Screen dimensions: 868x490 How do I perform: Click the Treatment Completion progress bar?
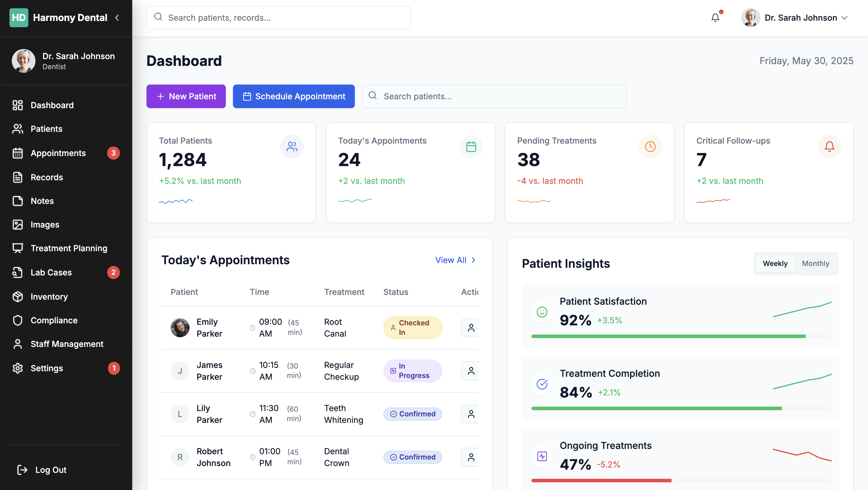click(x=680, y=409)
